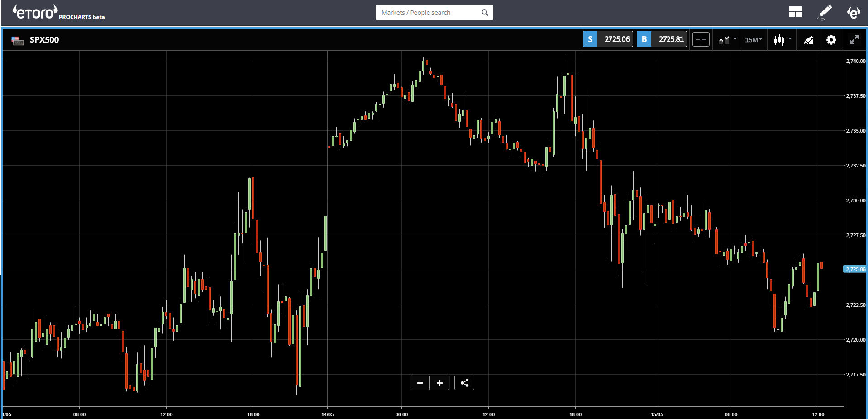Expand the compare/indicators dropdown
This screenshot has width=868, height=419.
click(728, 40)
